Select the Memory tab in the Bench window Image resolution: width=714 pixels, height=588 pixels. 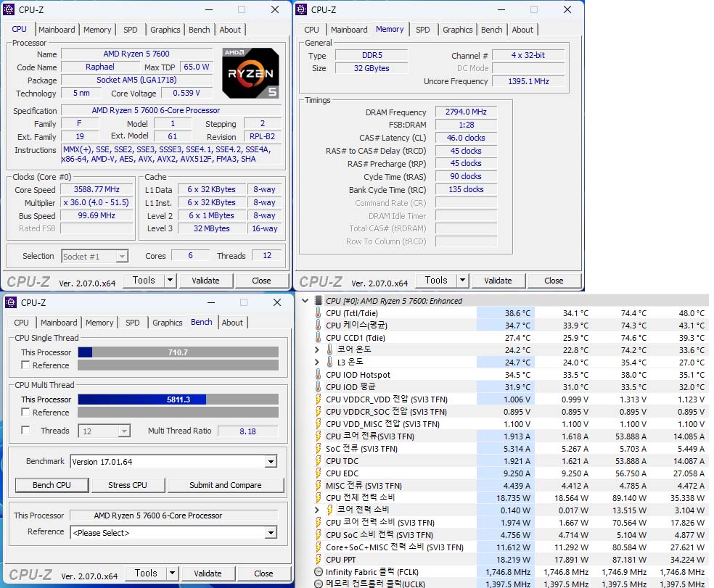99,323
